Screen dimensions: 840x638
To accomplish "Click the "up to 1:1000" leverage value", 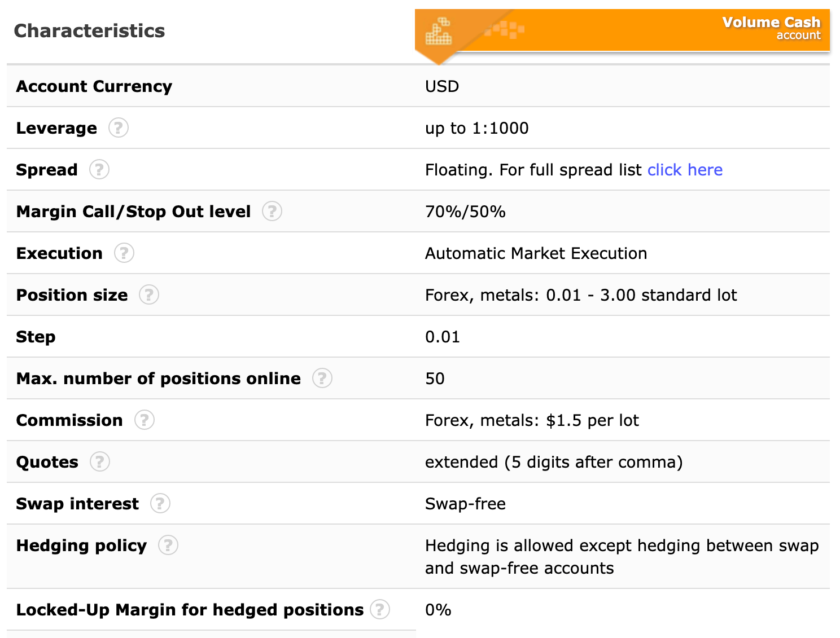I will (476, 128).
